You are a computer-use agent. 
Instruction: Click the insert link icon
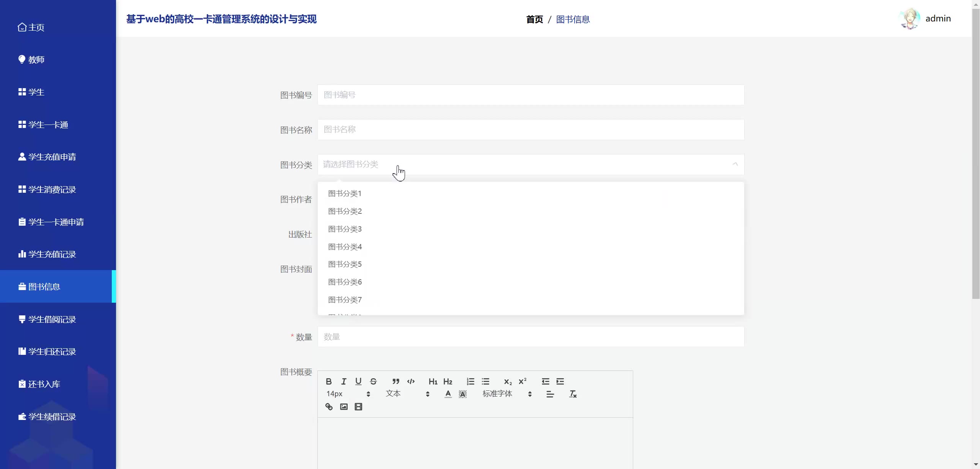click(x=329, y=407)
